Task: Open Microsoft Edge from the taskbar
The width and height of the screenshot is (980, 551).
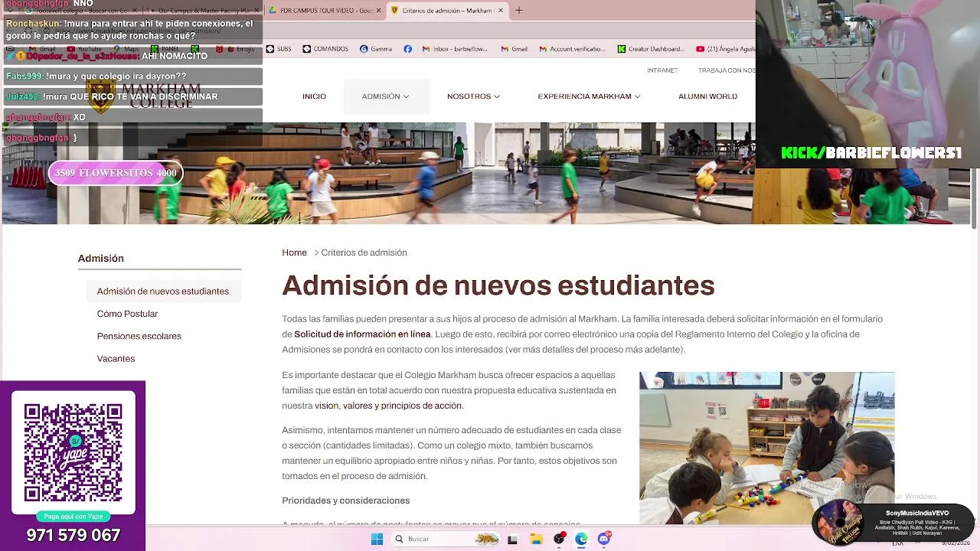Action: [x=581, y=539]
